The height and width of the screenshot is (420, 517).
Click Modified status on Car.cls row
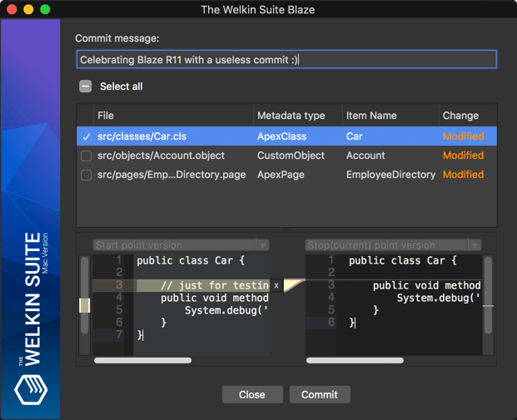pos(463,136)
